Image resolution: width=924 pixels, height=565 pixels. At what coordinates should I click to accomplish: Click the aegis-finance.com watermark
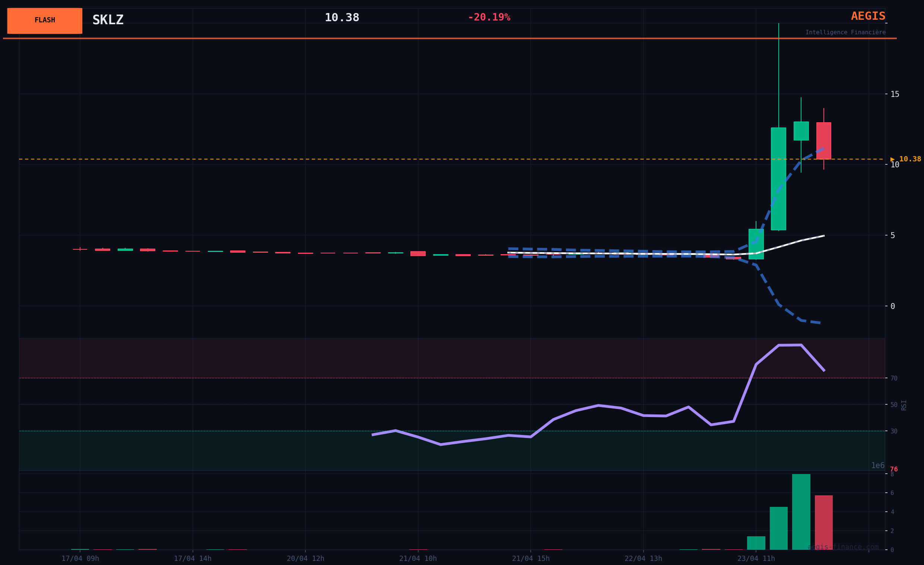[843, 547]
